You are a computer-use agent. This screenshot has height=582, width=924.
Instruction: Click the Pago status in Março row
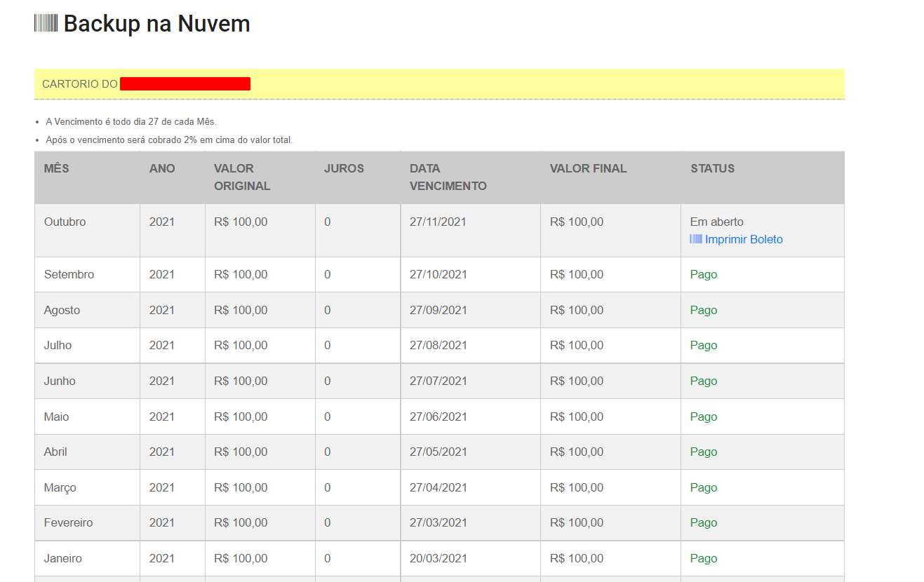click(x=704, y=487)
